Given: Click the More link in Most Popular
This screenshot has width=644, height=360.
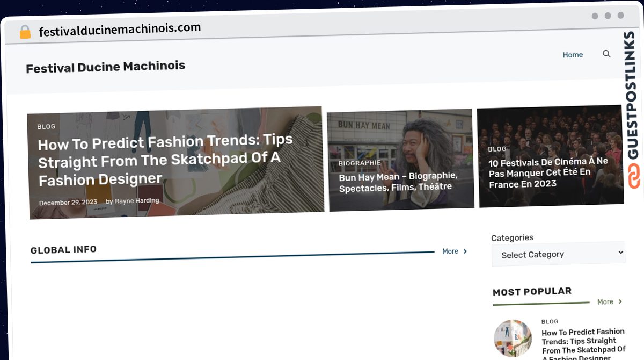Looking at the screenshot, I should pyautogui.click(x=605, y=302).
